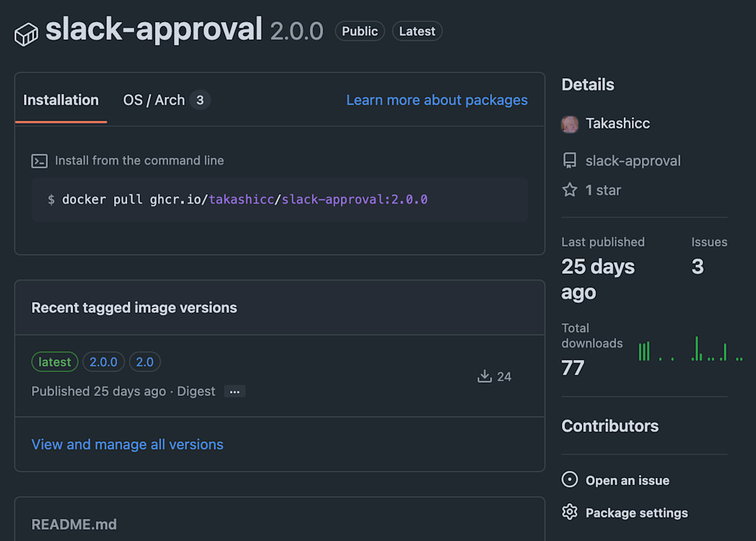Click the 2.0.0 version tag label
This screenshot has width=756, height=541.
tap(103, 362)
